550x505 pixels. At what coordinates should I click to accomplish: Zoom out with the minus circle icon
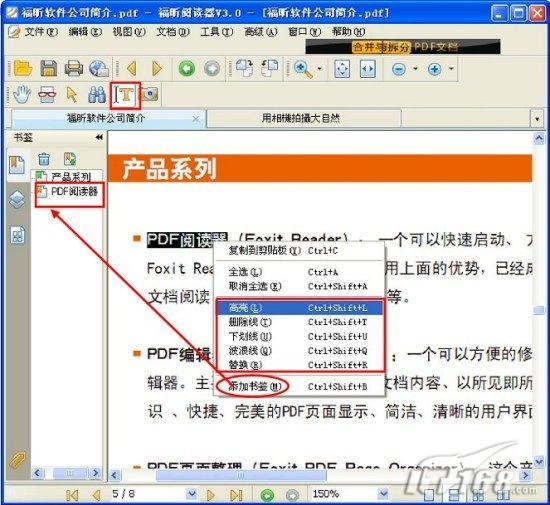[399, 69]
